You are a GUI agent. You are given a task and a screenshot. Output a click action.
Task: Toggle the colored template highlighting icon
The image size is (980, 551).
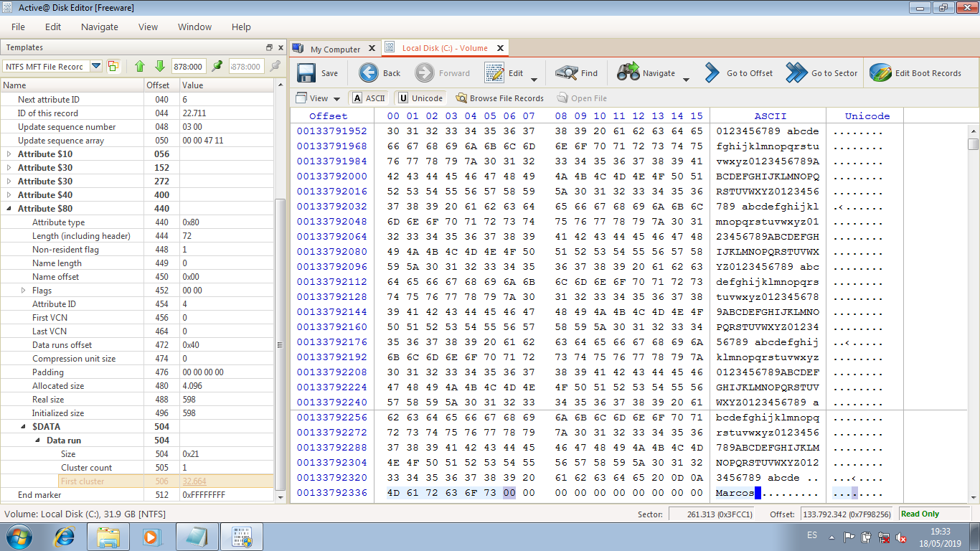[x=113, y=65]
